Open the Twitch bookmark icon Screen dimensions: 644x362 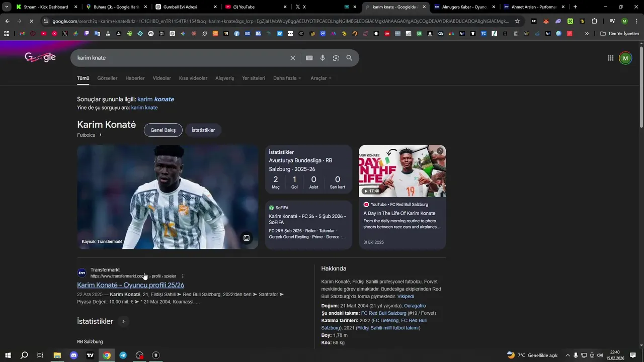click(87, 33)
